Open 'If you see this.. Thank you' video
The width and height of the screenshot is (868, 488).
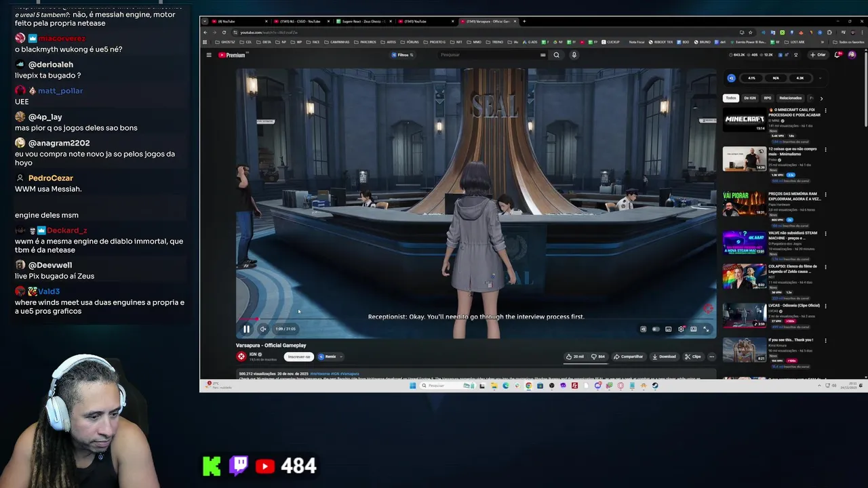click(744, 350)
